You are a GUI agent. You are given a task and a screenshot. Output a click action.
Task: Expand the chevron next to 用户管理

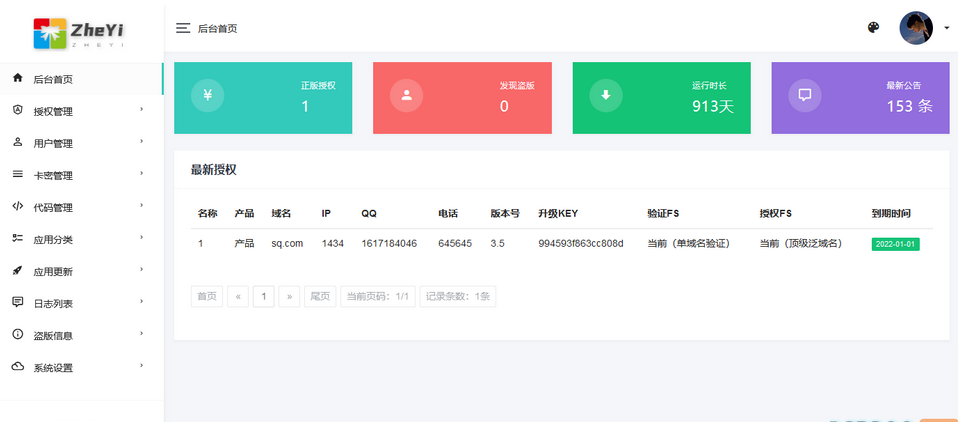[x=142, y=141]
